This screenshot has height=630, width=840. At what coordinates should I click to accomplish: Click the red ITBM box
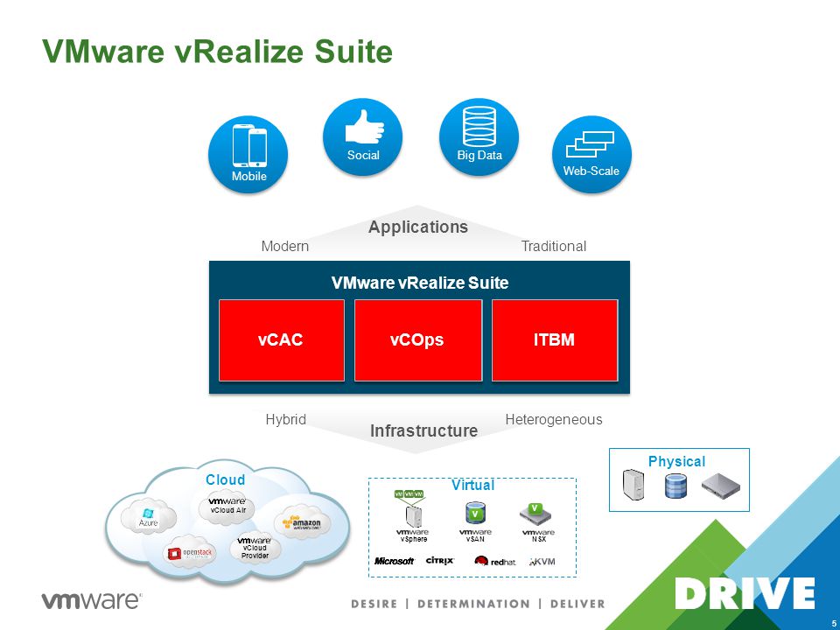coord(555,340)
